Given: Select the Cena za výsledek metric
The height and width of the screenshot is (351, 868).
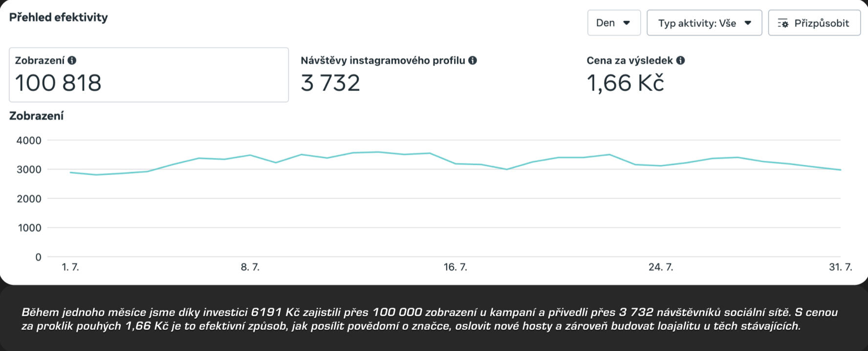Looking at the screenshot, I should tap(629, 61).
